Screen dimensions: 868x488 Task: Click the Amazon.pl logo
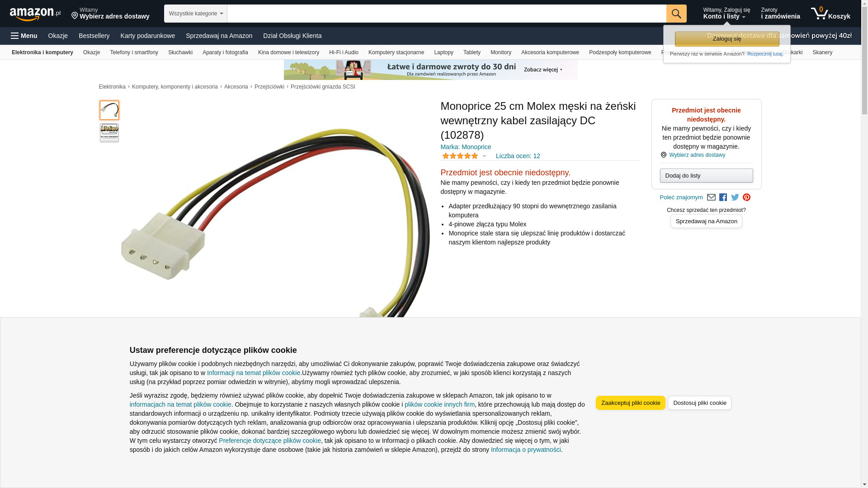click(x=35, y=14)
